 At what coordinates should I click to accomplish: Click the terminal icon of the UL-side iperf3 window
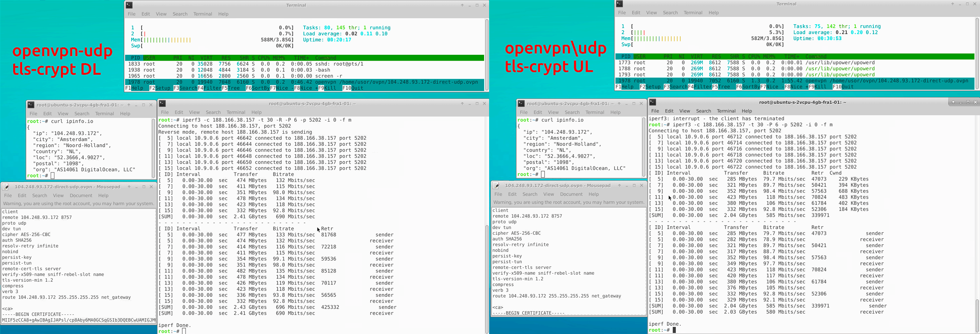pos(653,102)
